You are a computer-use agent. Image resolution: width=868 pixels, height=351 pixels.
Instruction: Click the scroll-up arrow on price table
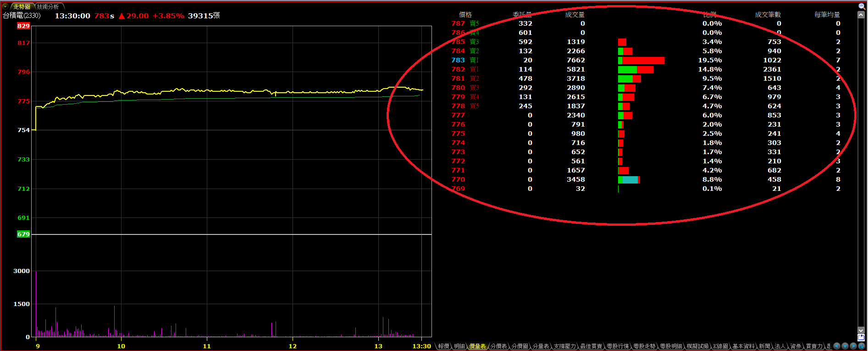[x=861, y=15]
